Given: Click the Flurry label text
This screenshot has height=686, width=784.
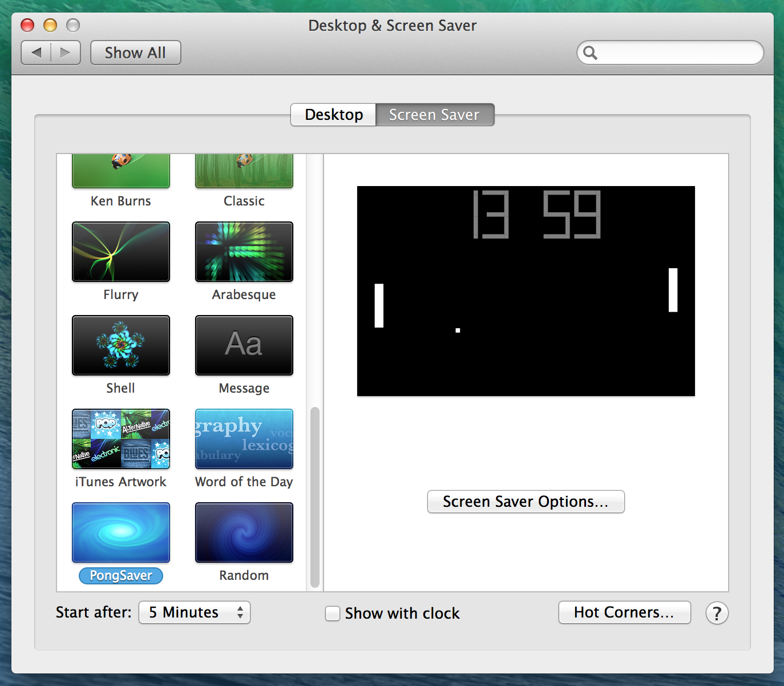Looking at the screenshot, I should click(121, 294).
